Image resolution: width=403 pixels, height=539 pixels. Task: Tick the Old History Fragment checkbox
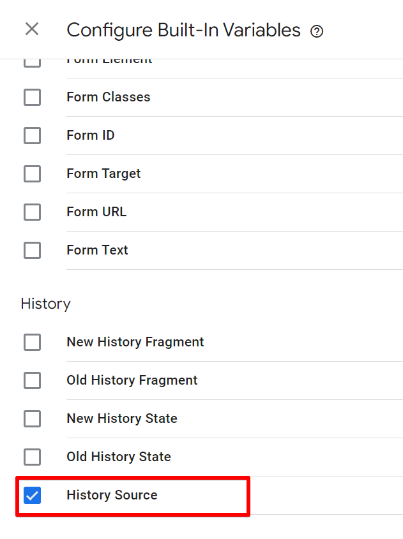[x=32, y=381]
